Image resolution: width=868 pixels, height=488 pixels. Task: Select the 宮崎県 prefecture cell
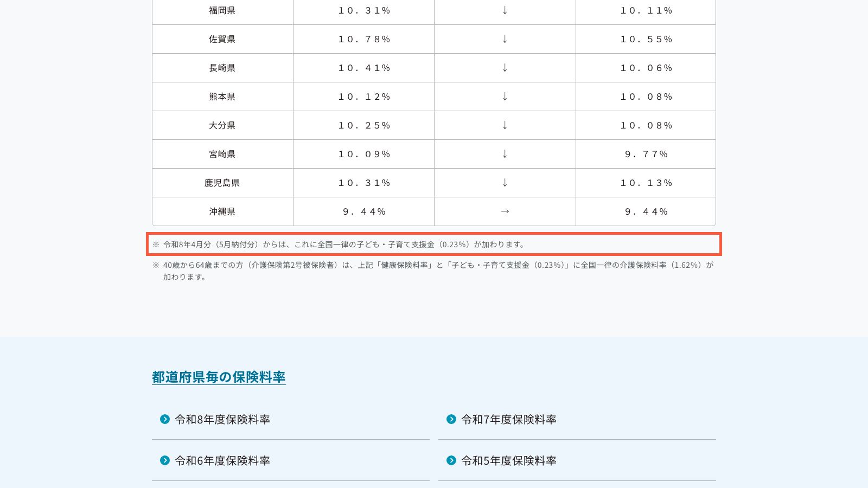point(222,154)
